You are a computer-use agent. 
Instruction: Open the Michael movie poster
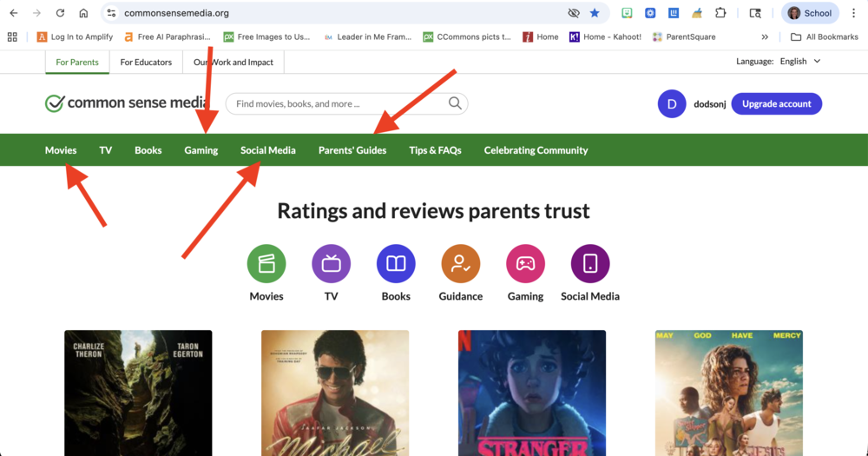335,393
